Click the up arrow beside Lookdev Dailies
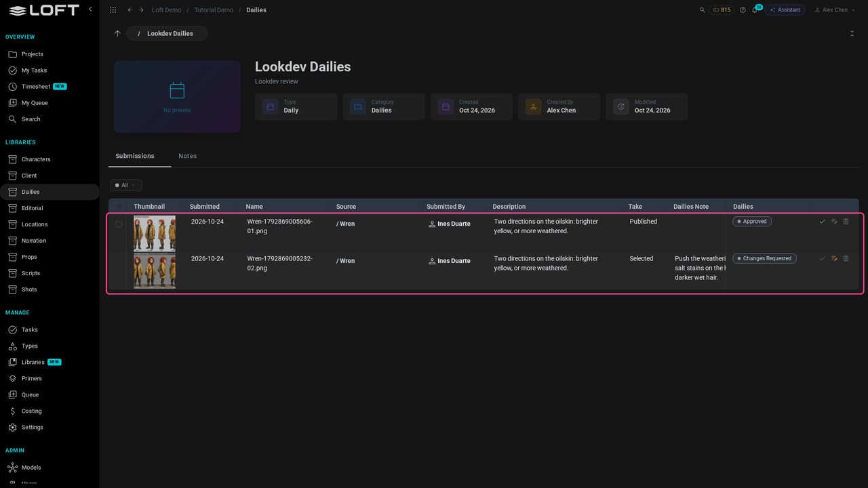This screenshot has width=868, height=488. pyautogui.click(x=117, y=33)
